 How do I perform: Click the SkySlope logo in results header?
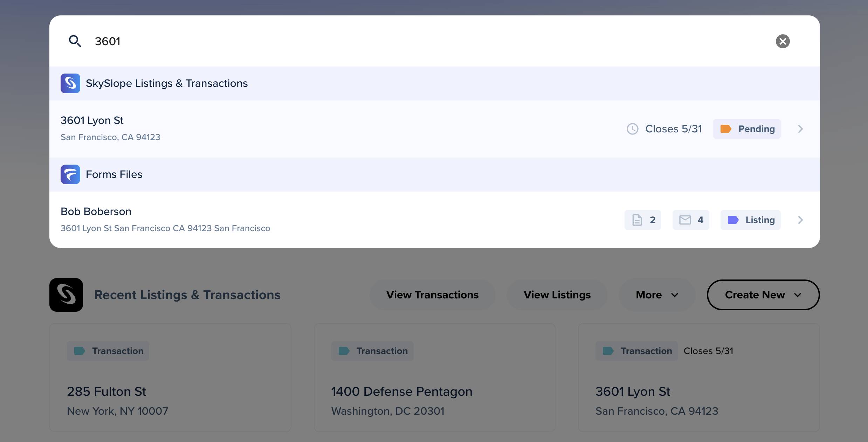70,83
